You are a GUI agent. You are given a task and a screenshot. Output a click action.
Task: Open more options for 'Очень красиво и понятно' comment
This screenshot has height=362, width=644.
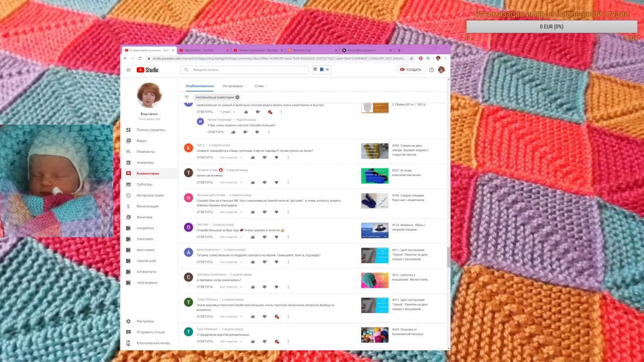click(288, 237)
